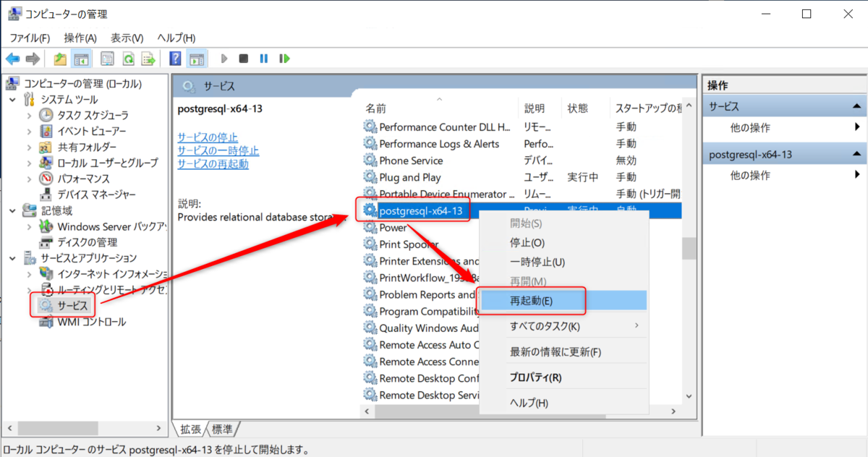This screenshot has height=457, width=868.
Task: Select 再起動 in the context menu
Action: click(532, 300)
